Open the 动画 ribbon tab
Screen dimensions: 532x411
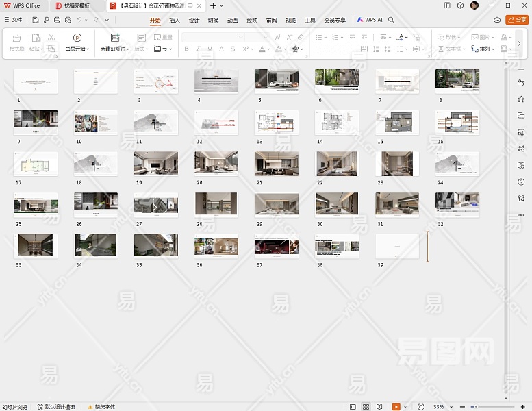coord(233,20)
